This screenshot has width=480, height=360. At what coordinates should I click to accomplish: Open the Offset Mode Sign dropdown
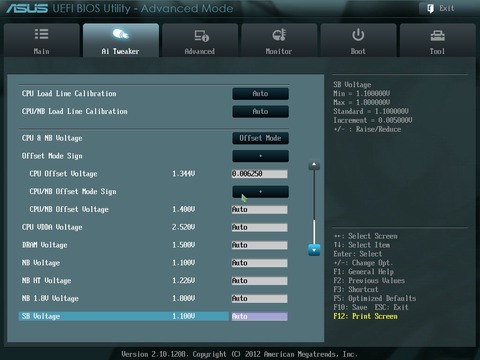coord(260,156)
